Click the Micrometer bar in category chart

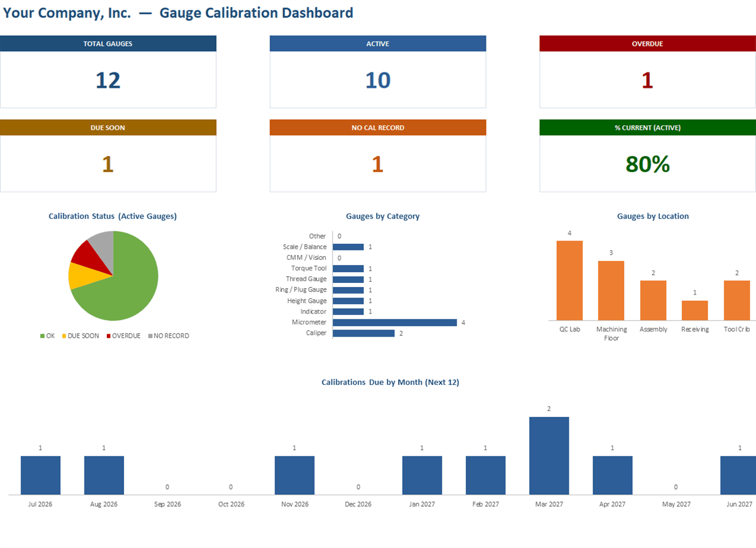(395, 322)
